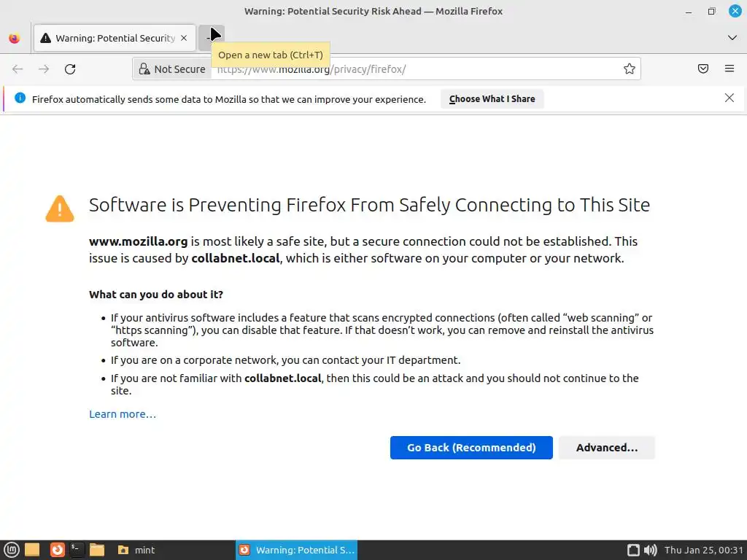The image size is (747, 560).
Task: Click the info icon in the data notification bar
Action: [x=20, y=98]
